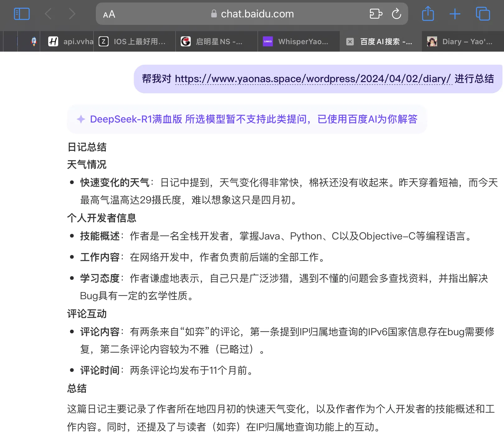Click the rocket favicon tab
This screenshot has height=445, width=504.
pyautogui.click(x=33, y=41)
